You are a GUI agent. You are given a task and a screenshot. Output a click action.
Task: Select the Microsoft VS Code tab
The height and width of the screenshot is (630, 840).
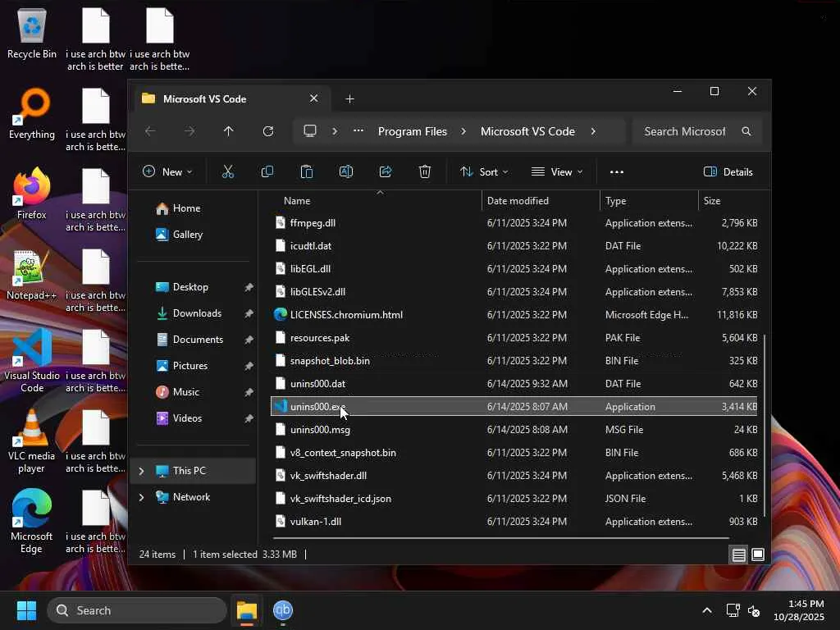coord(231,99)
